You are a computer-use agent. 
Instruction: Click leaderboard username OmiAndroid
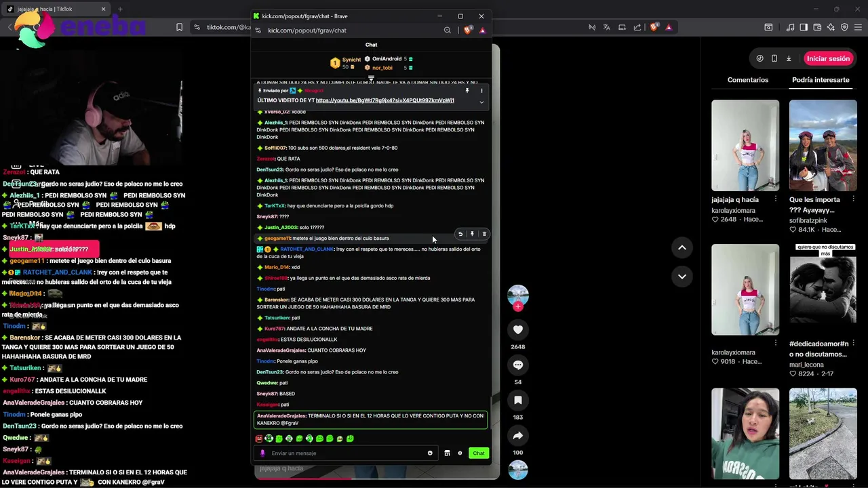387,59
